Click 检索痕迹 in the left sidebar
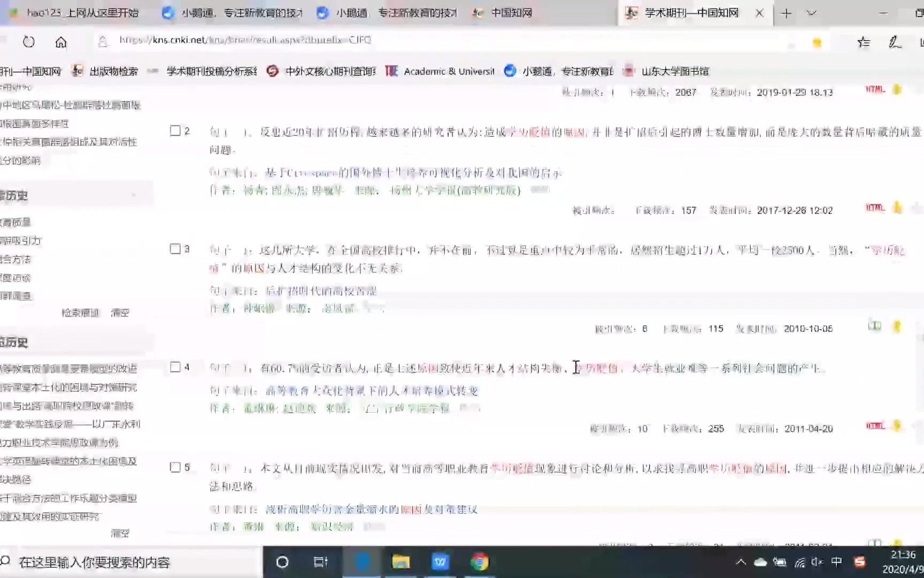This screenshot has width=924, height=578. [80, 313]
